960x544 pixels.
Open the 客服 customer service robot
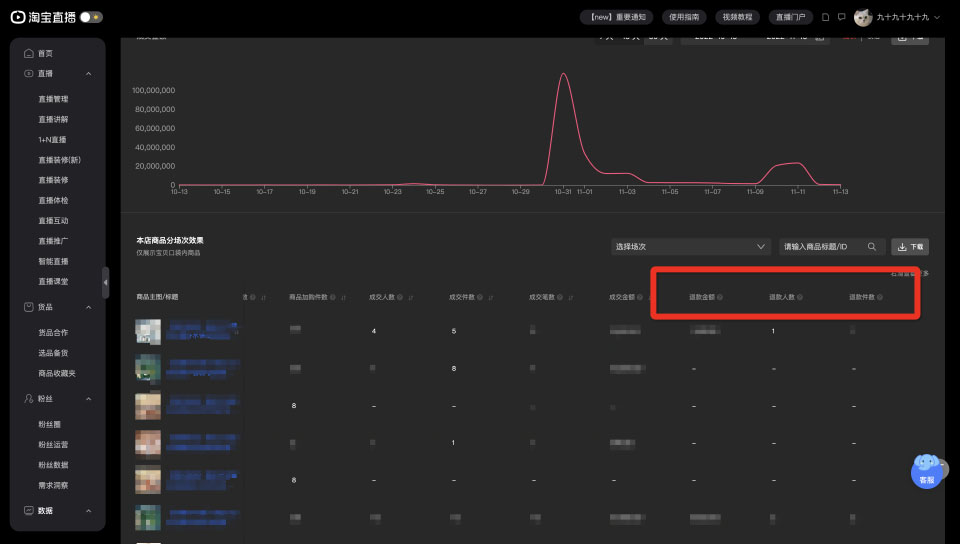(x=927, y=470)
